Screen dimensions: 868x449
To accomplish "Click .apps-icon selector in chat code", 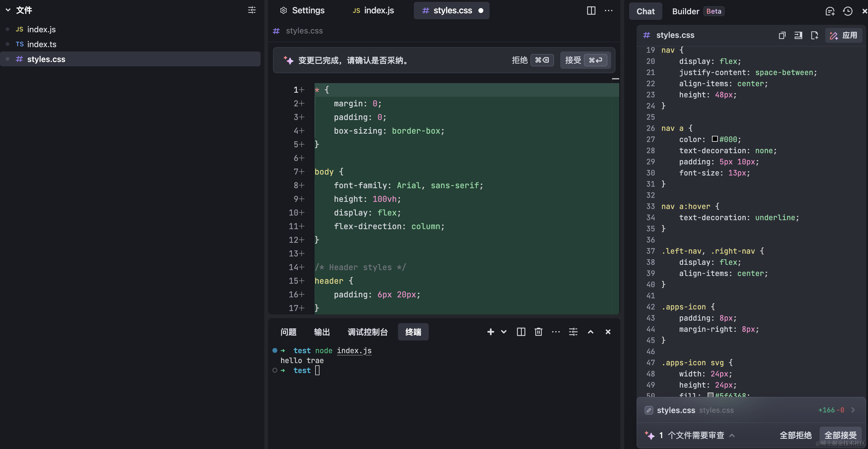I will 683,307.
